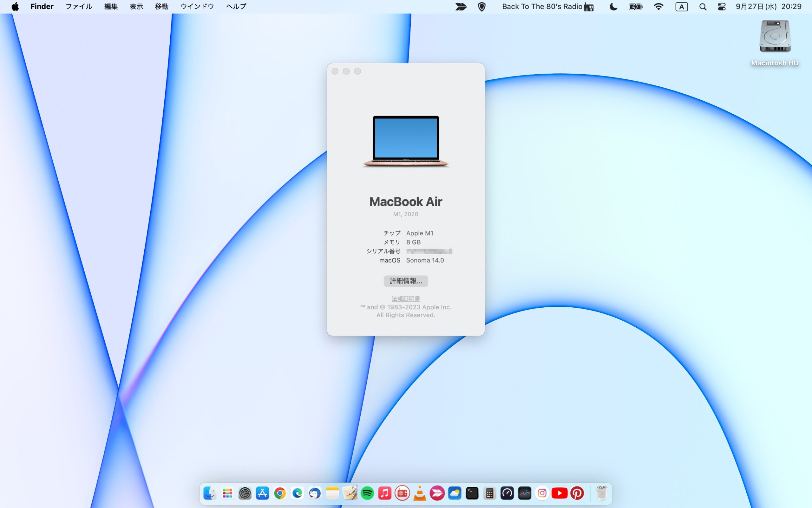The width and height of the screenshot is (812, 508).
Task: Open the 法規証明書 link
Action: 406,299
